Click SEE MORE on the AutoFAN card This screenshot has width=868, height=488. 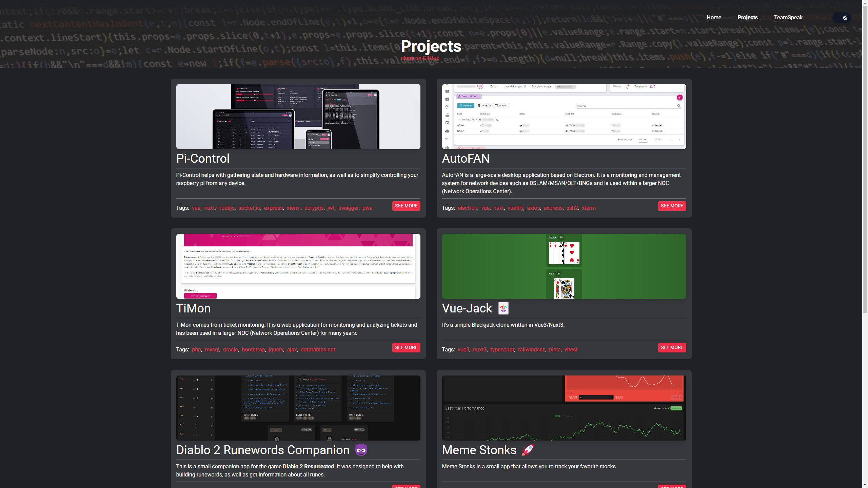pyautogui.click(x=672, y=206)
